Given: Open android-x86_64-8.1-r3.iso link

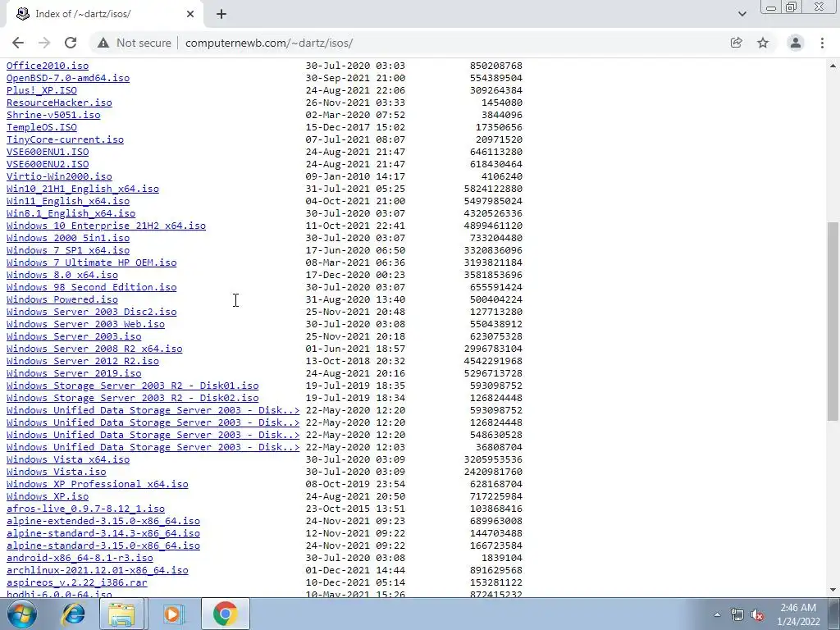Looking at the screenshot, I should [x=80, y=558].
